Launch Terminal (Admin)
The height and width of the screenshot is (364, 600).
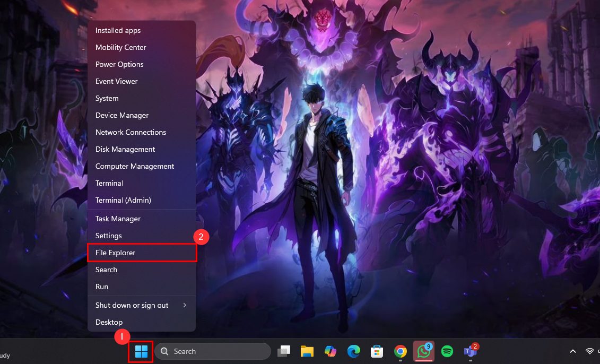pos(142,200)
